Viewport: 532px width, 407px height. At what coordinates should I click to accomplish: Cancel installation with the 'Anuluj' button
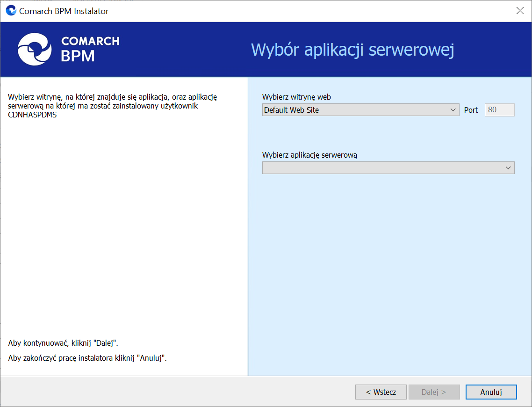click(491, 392)
